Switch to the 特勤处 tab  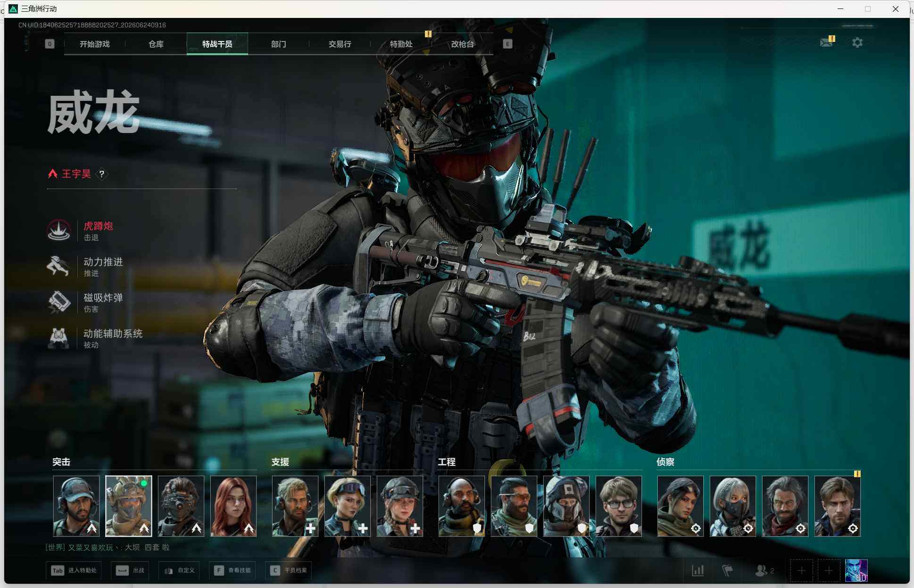pyautogui.click(x=401, y=44)
